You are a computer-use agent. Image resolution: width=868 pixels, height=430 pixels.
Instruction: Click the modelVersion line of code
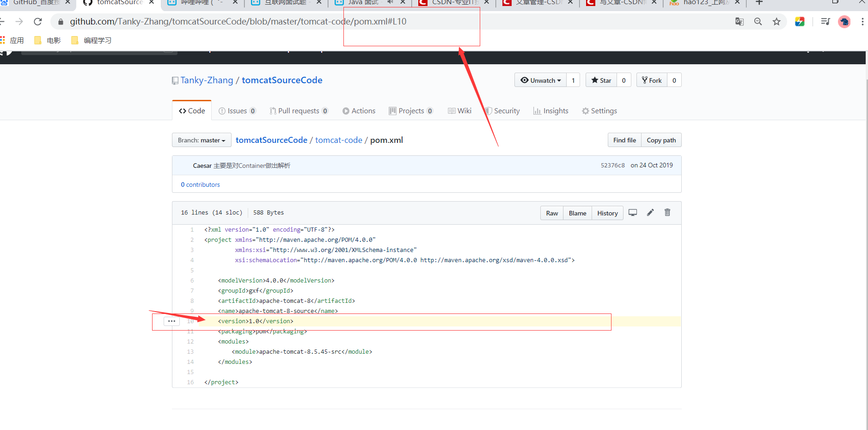pyautogui.click(x=276, y=281)
